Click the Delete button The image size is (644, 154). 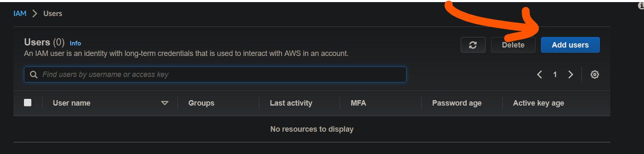pos(513,45)
